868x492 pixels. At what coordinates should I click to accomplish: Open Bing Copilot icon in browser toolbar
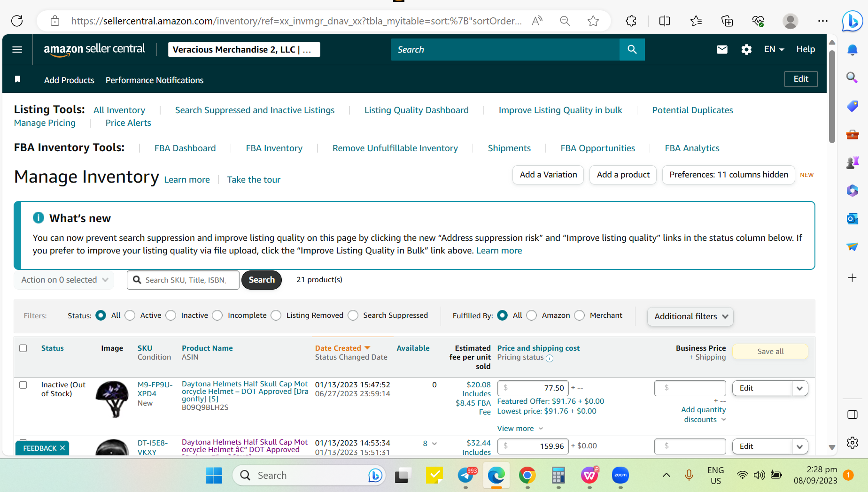click(852, 21)
